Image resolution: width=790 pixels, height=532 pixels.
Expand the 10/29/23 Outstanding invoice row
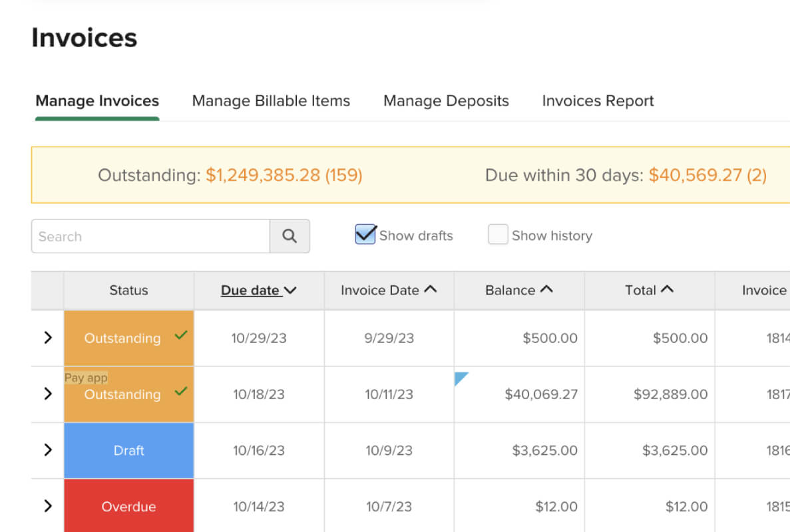point(48,338)
